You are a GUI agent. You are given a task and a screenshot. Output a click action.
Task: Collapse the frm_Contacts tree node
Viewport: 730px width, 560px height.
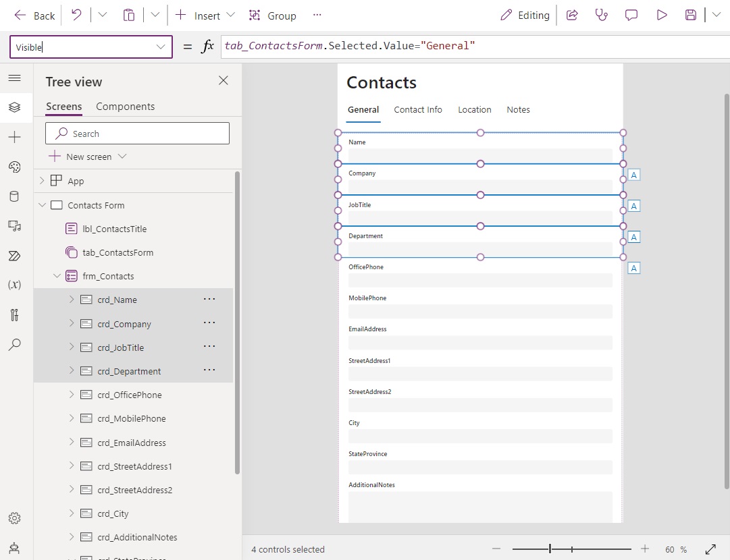coord(57,276)
